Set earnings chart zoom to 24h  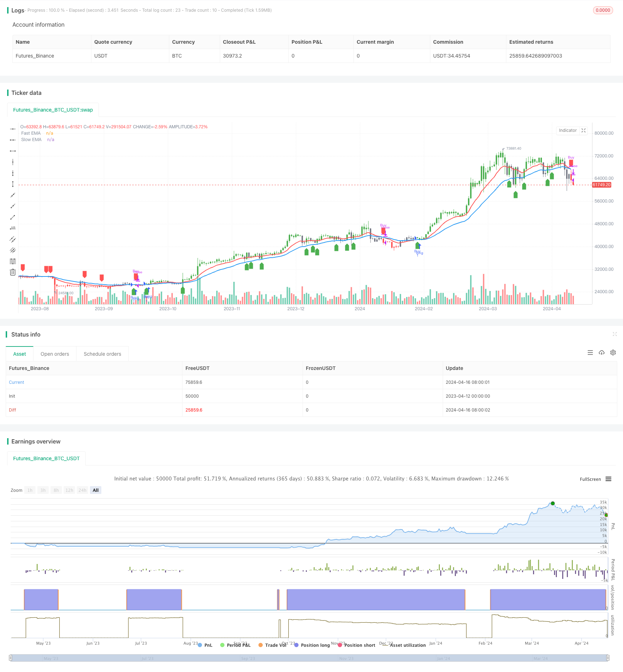coord(82,490)
